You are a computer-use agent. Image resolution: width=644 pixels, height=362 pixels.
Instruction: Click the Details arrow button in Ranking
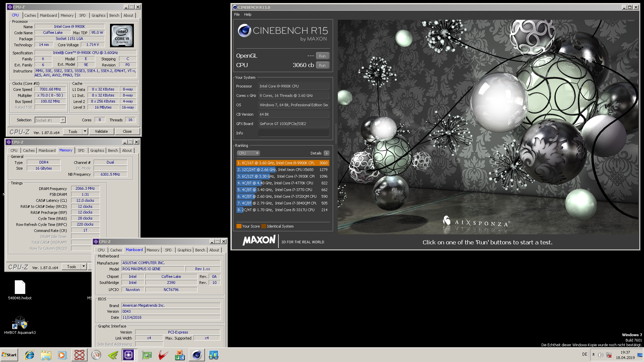point(327,153)
